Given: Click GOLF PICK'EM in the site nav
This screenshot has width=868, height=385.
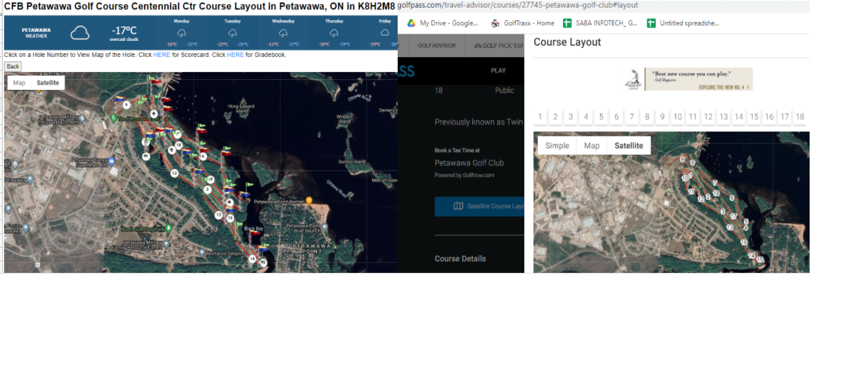Looking at the screenshot, I should click(498, 45).
